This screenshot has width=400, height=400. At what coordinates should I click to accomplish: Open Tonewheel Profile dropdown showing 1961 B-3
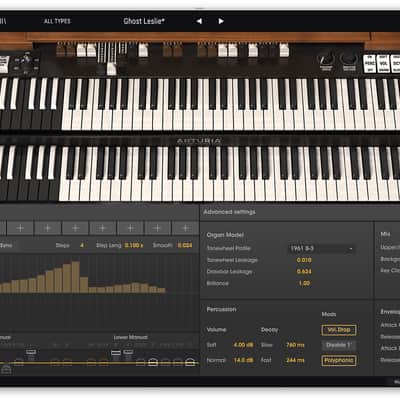click(321, 249)
